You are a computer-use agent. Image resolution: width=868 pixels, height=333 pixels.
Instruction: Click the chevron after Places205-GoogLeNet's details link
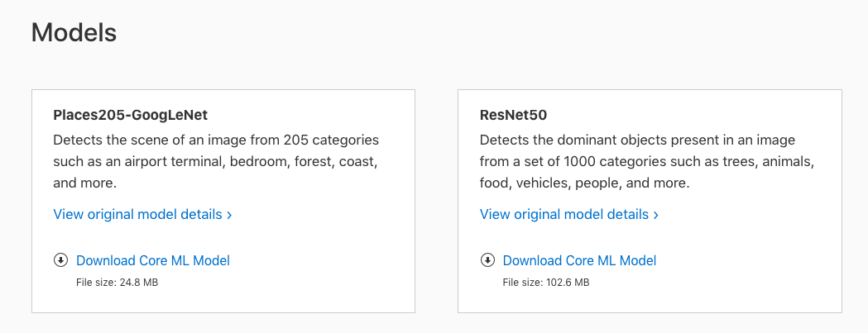229,215
